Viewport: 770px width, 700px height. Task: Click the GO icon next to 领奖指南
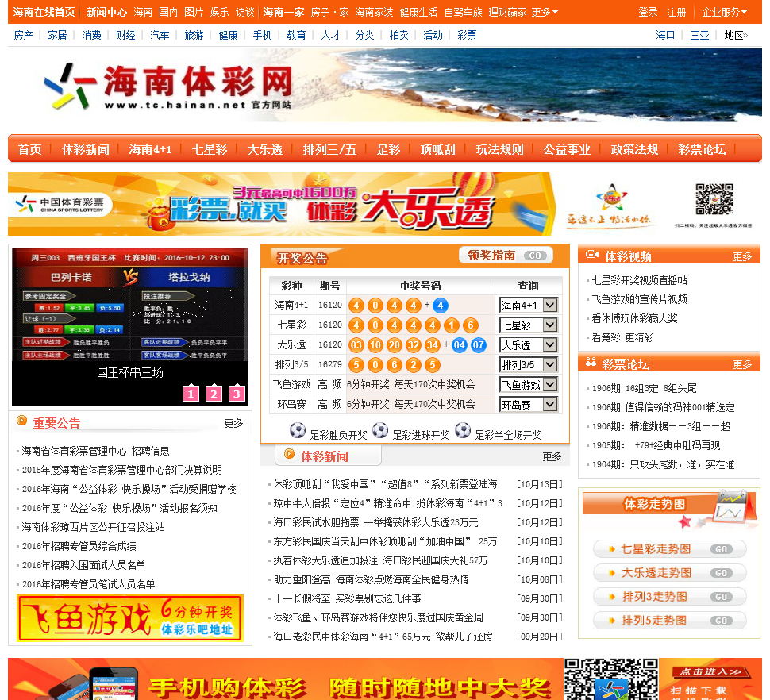coord(535,256)
